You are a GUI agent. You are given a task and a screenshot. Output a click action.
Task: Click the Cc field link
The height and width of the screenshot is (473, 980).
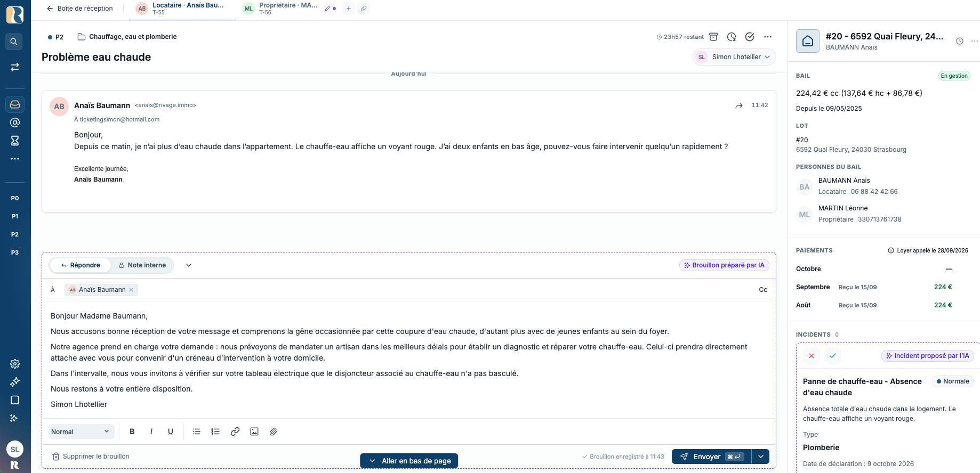tap(763, 290)
